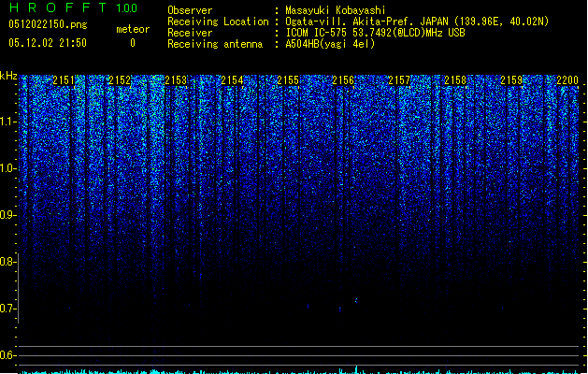This screenshot has width=588, height=374.
Task: Click the date stamp 05.12.02 21:50
Action: point(48,43)
